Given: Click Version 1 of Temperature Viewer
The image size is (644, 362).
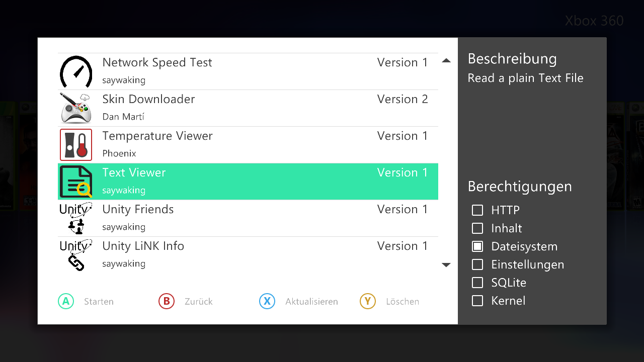Looking at the screenshot, I should point(403,136).
